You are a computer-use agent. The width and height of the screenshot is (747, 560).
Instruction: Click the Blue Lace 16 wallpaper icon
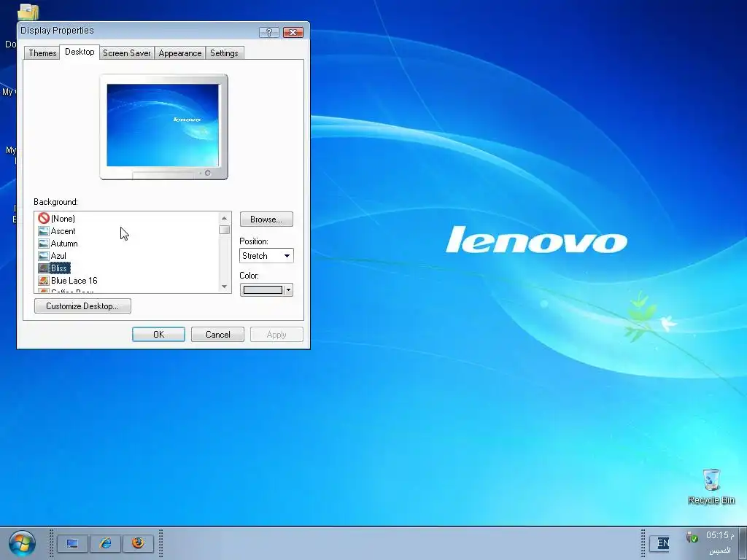[x=43, y=281]
